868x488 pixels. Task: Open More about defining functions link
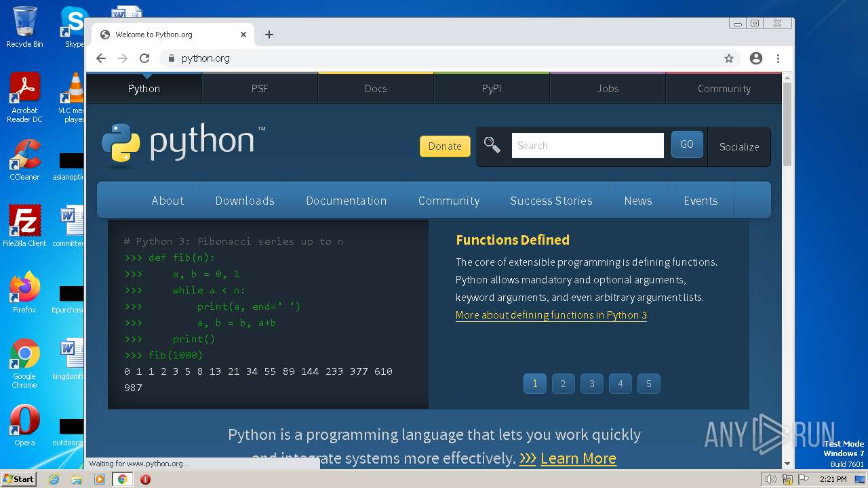pos(551,315)
